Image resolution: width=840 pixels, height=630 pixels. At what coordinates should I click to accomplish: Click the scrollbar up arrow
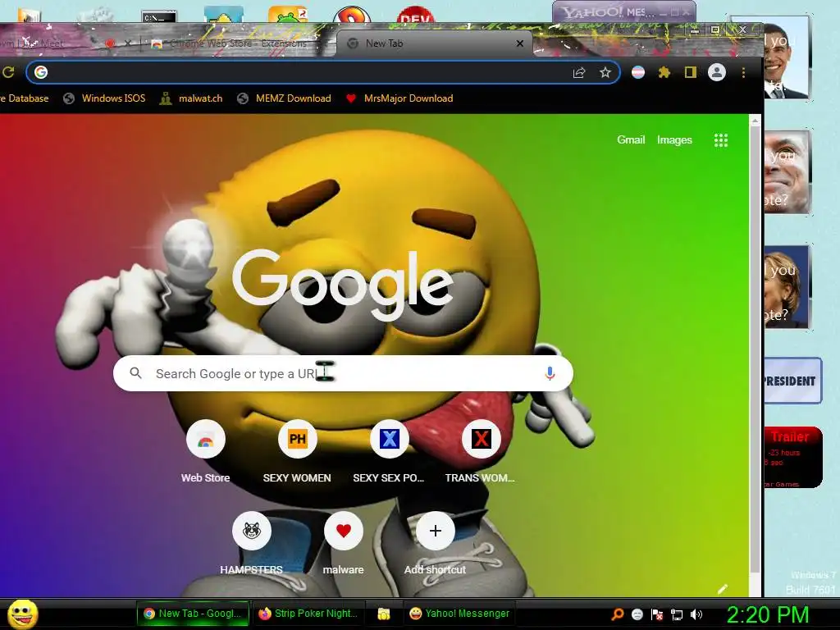pos(755,121)
